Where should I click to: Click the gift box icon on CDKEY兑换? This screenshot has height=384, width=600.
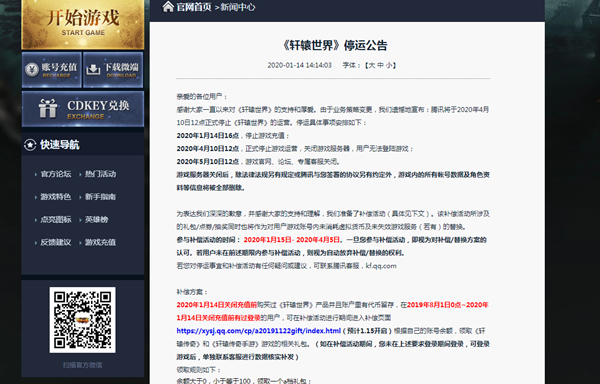click(48, 109)
